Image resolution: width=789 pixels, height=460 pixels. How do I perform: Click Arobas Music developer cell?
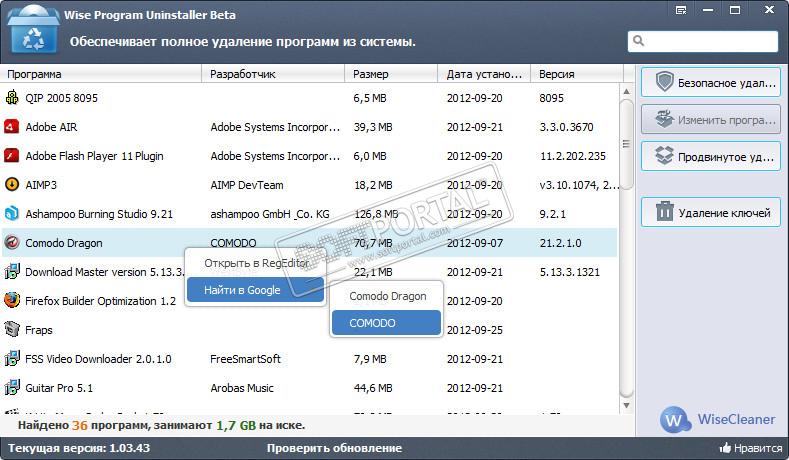point(242,388)
